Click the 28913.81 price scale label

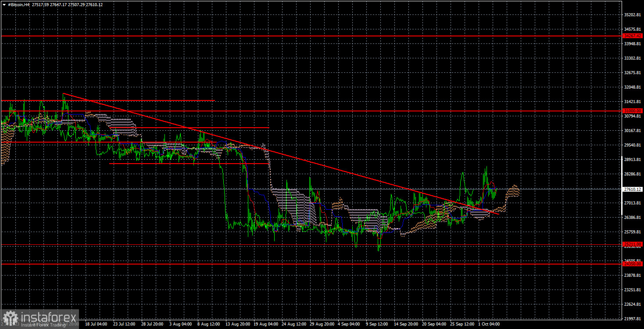point(633,160)
